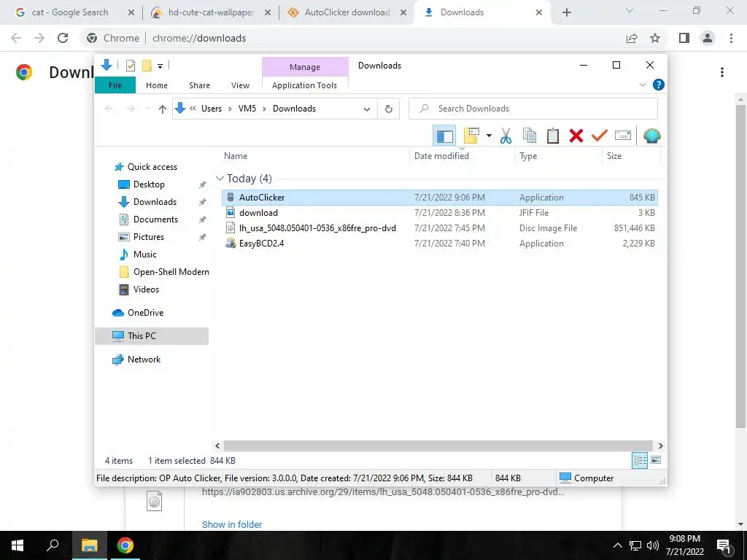The width and height of the screenshot is (747, 560).
Task: Click the taskbar Search magnifier icon
Action: [53, 545]
